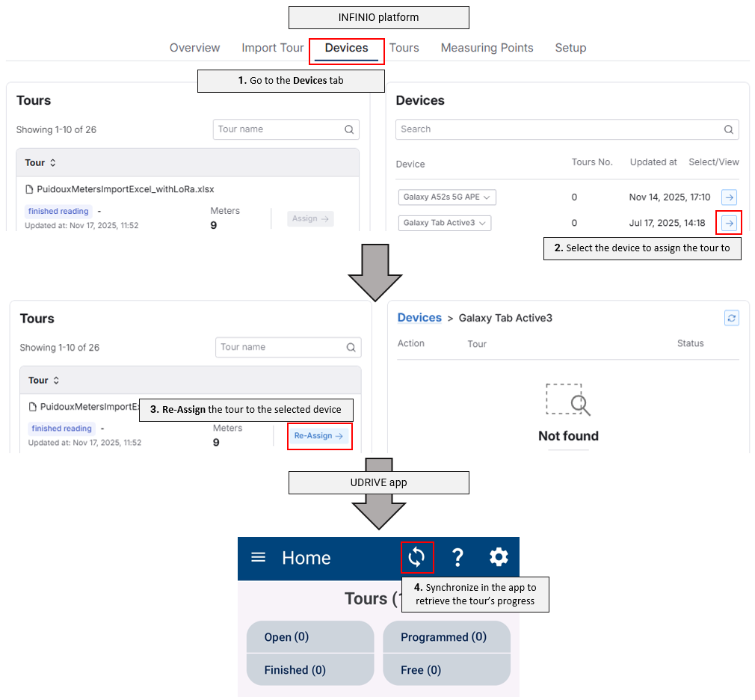Screen dimensions: 755x700
Task: Click the upper Tour name search field
Action: tap(278, 129)
